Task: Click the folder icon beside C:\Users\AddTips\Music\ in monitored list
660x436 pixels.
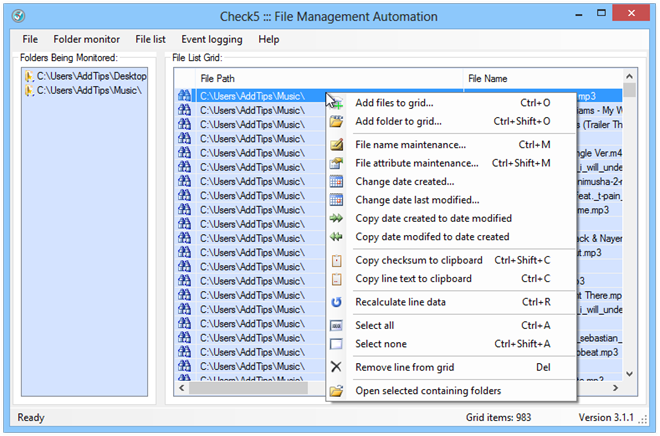Action: pyautogui.click(x=29, y=90)
